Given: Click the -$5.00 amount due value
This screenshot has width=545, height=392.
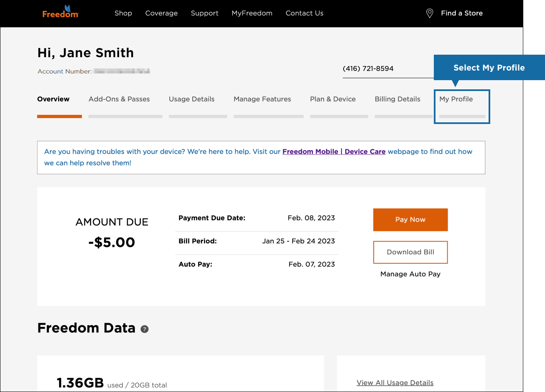Looking at the screenshot, I should point(112,242).
